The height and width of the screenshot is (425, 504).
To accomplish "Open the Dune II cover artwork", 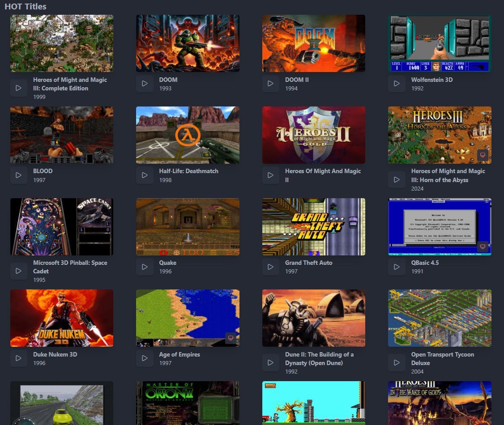I will pyautogui.click(x=314, y=318).
